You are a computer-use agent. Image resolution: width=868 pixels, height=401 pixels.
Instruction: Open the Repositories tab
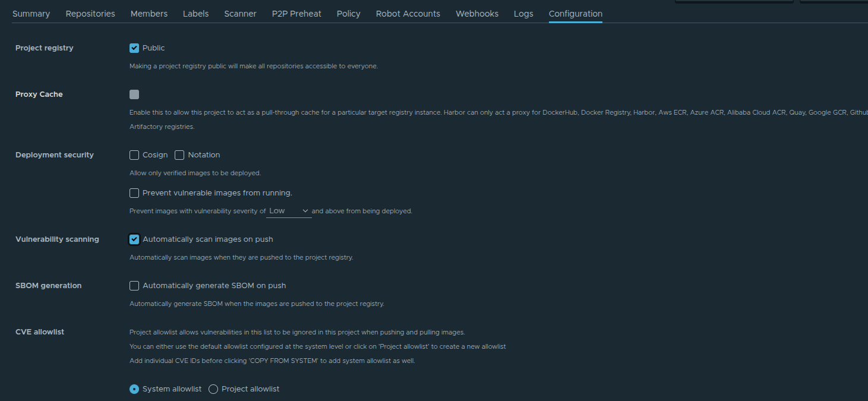coord(90,13)
